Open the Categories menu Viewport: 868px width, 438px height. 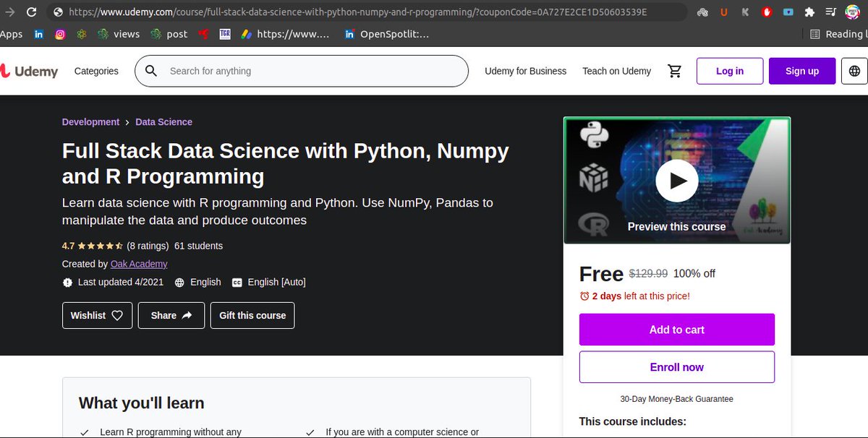click(x=96, y=71)
